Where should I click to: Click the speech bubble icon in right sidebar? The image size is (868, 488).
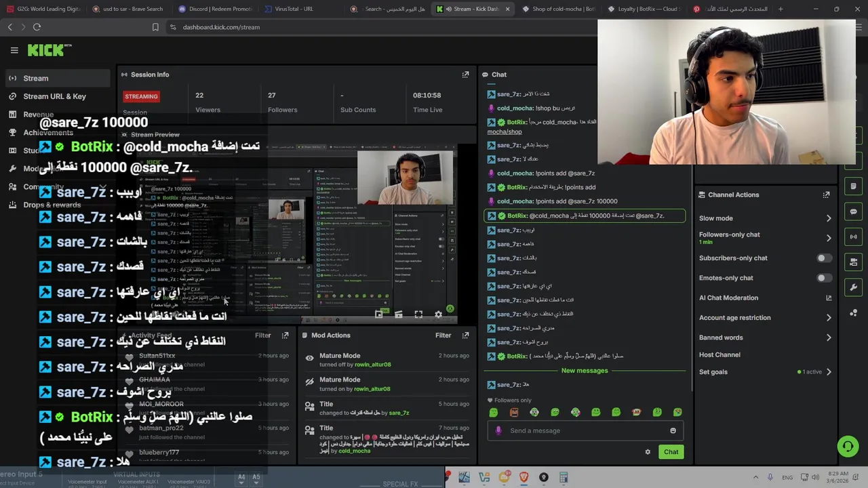point(853,211)
